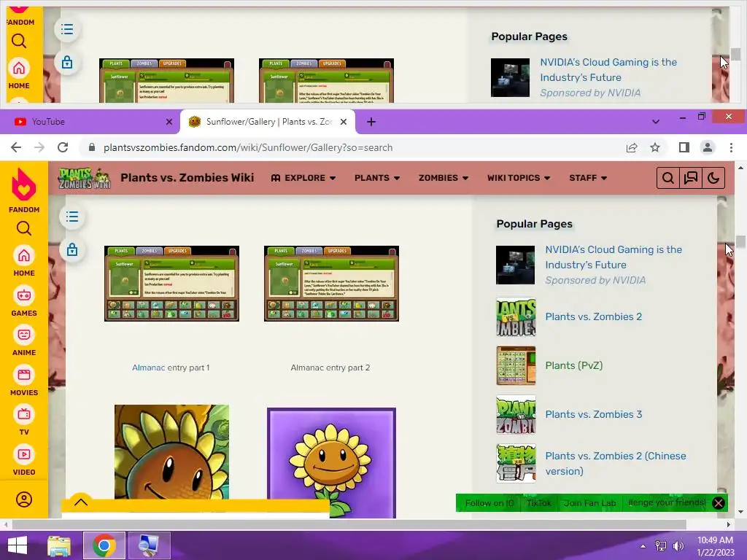Open a new tab with plus button
Screen dimensions: 747x560
tap(371, 122)
